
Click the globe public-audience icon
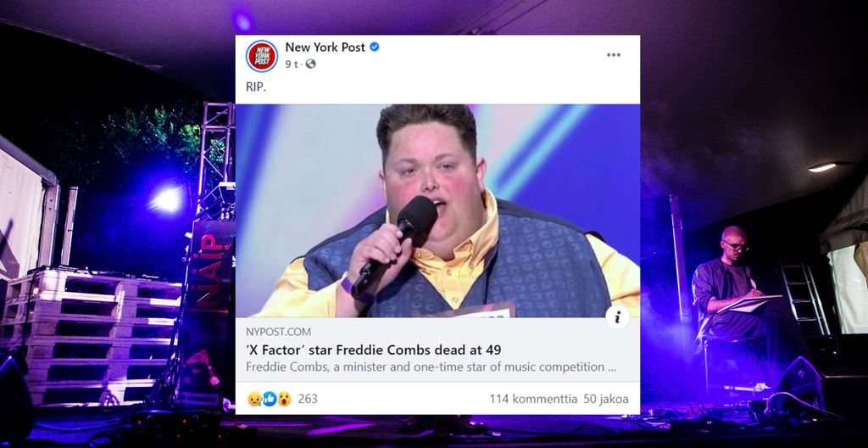coord(310,64)
